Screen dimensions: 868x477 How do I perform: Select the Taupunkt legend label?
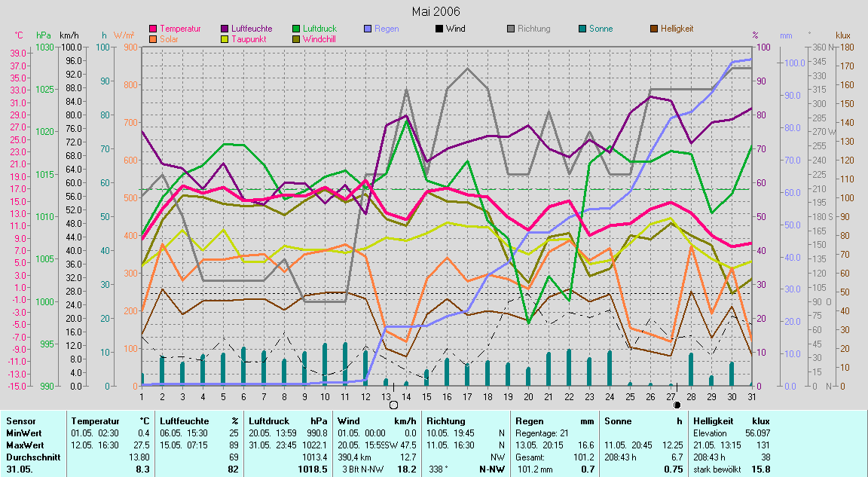246,38
